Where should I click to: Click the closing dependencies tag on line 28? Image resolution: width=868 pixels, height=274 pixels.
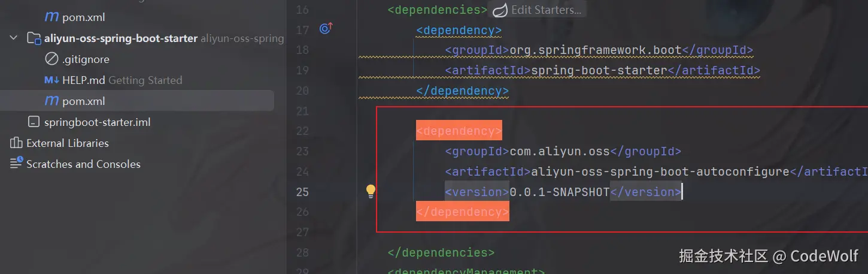click(x=441, y=252)
